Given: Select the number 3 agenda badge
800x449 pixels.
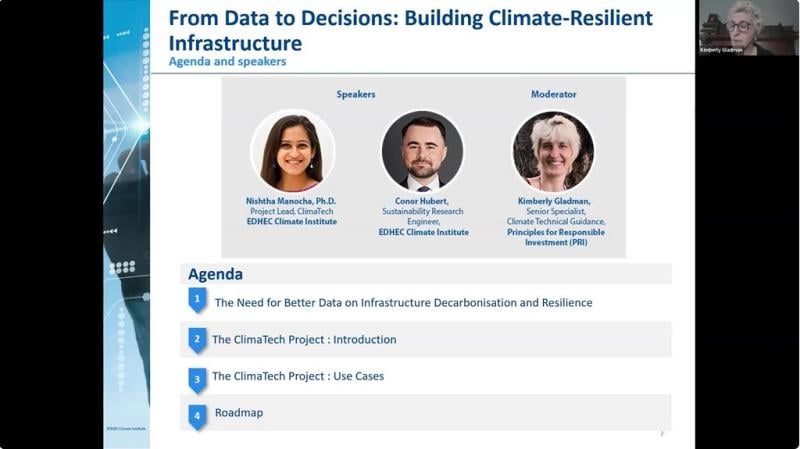Looking at the screenshot, I should click(x=198, y=378).
